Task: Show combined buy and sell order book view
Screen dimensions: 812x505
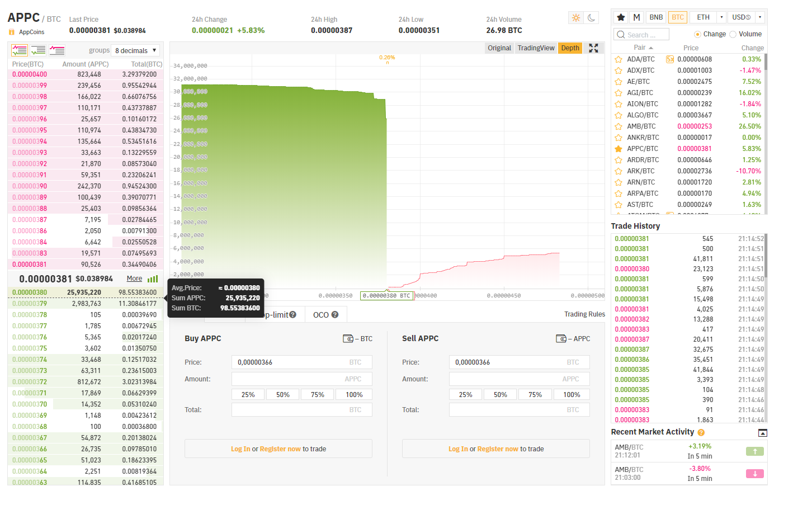Action: point(20,50)
